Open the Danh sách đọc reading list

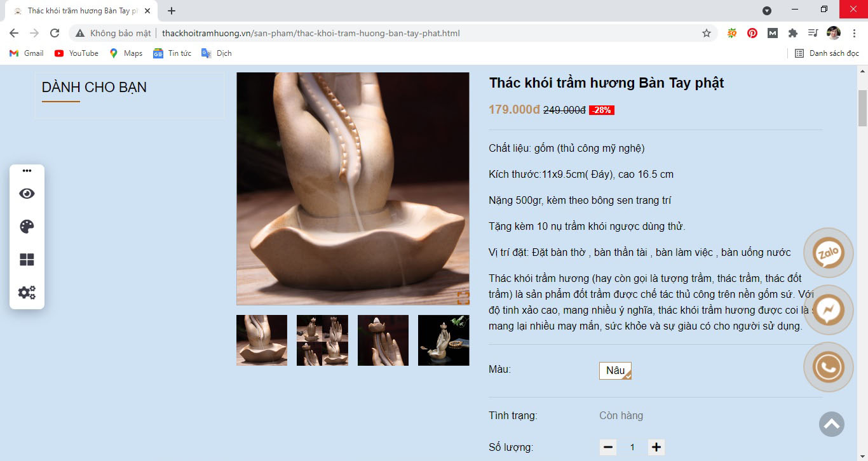coord(827,53)
